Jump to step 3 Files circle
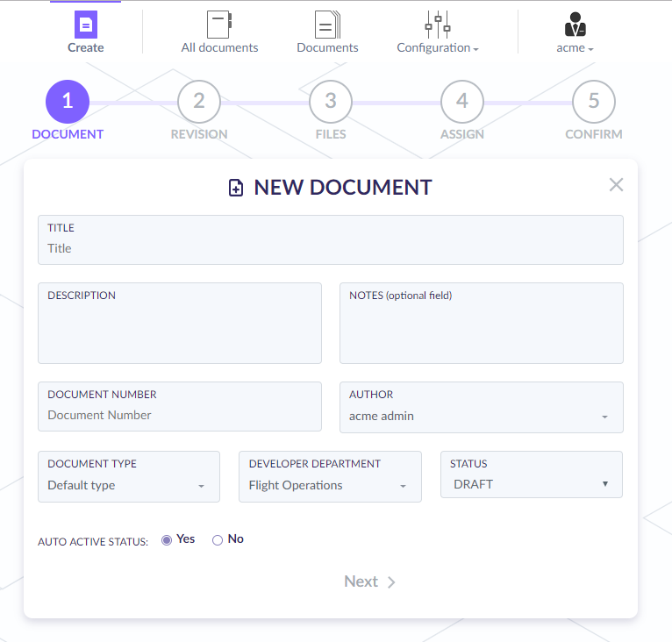This screenshot has width=672, height=642. (x=331, y=102)
